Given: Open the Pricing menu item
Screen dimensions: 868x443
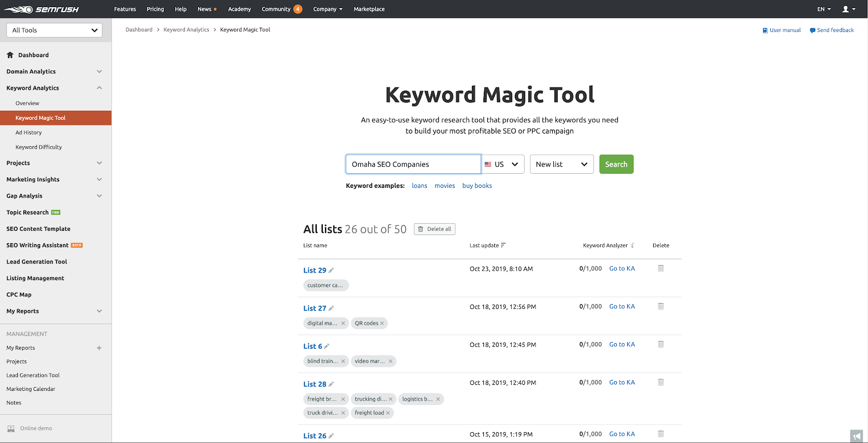Looking at the screenshot, I should (x=155, y=9).
